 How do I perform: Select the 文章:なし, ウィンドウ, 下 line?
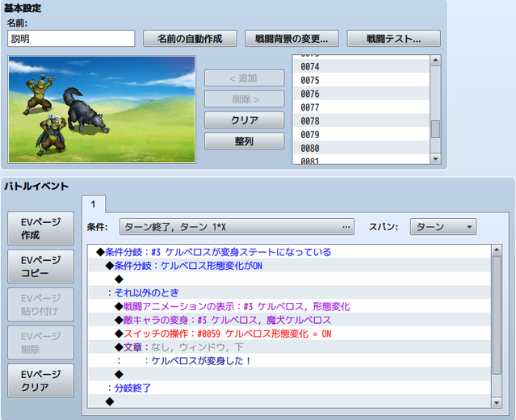click(x=290, y=347)
